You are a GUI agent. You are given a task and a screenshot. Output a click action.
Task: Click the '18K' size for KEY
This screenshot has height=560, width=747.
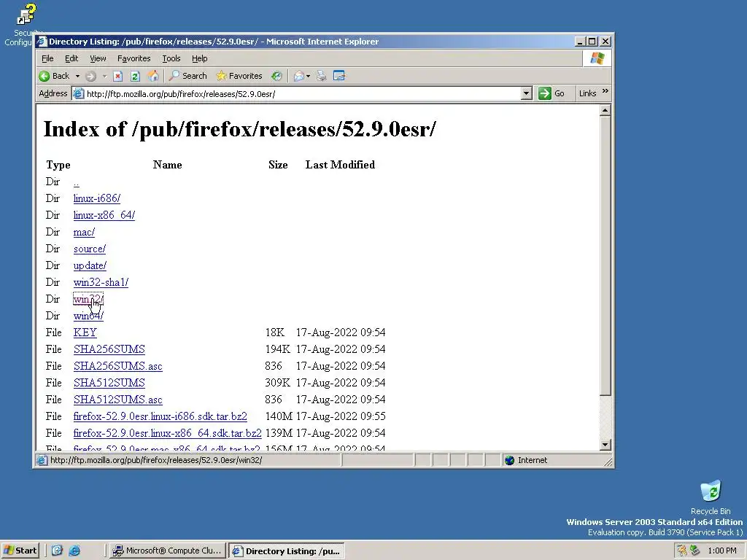[275, 332]
